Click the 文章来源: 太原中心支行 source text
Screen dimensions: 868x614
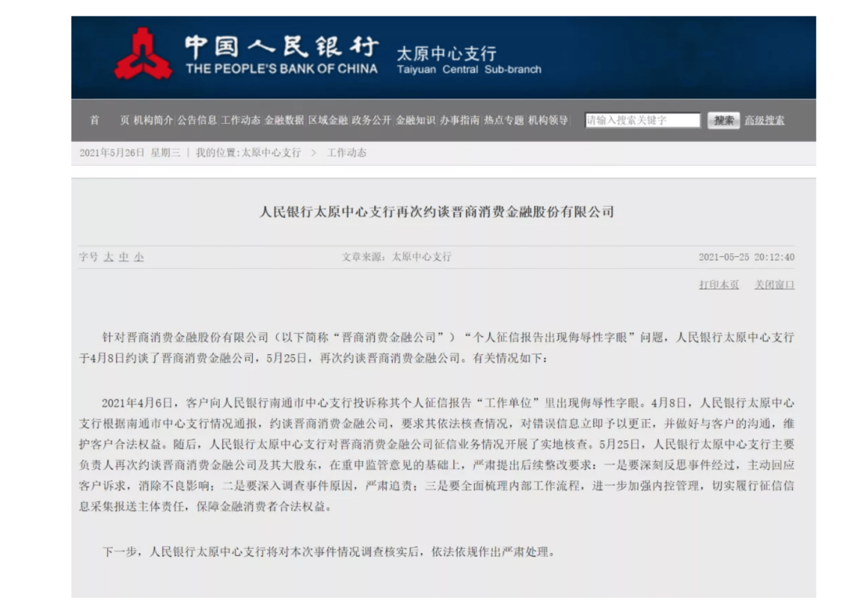[397, 258]
